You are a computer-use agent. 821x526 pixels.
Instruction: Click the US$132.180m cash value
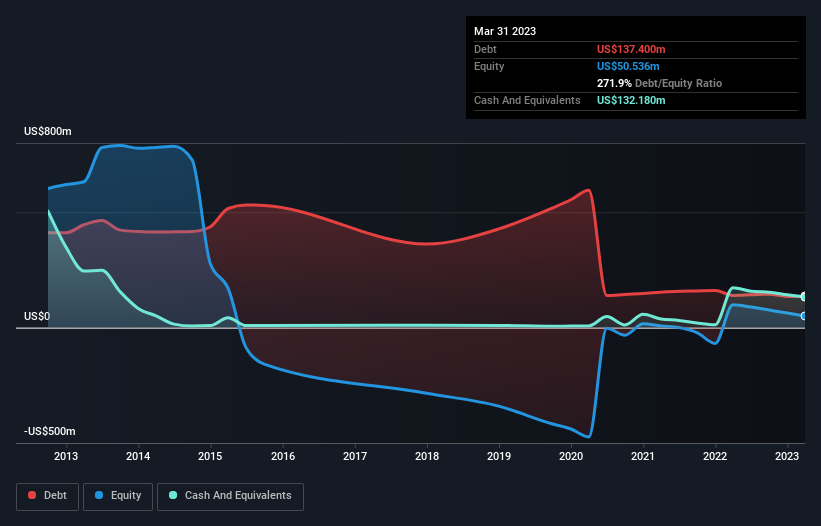(631, 100)
